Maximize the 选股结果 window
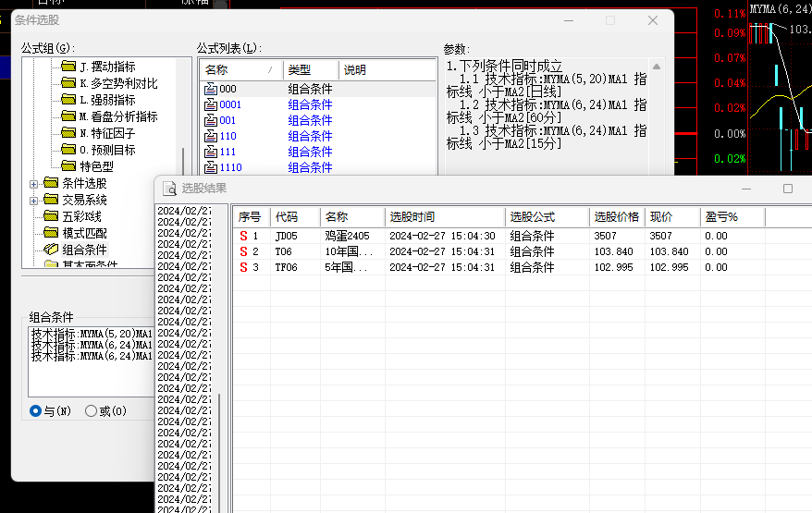812x513 pixels. pos(788,189)
